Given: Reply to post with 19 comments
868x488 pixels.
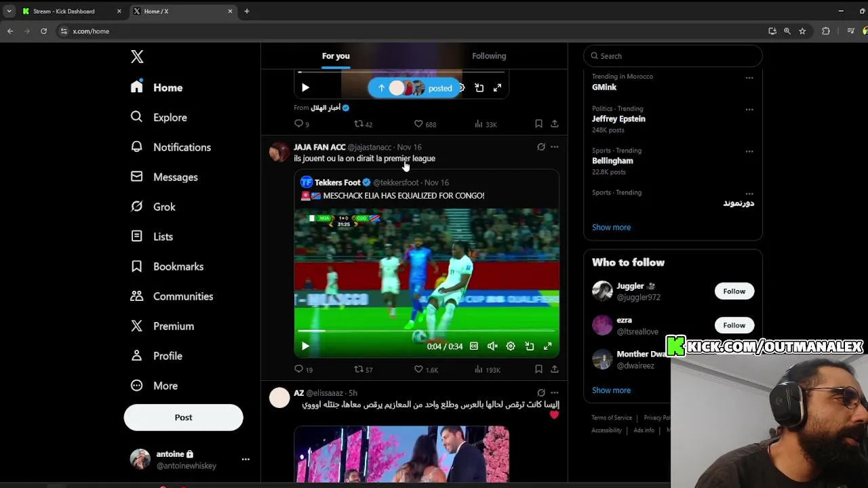Looking at the screenshot, I should (303, 369).
